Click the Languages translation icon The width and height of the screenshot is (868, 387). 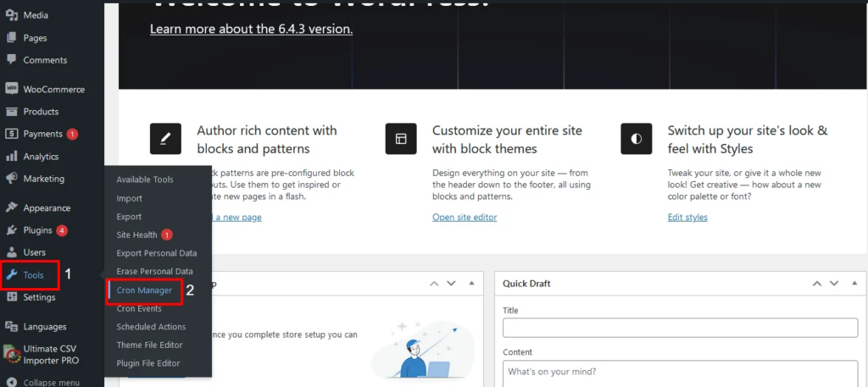pos(11,326)
